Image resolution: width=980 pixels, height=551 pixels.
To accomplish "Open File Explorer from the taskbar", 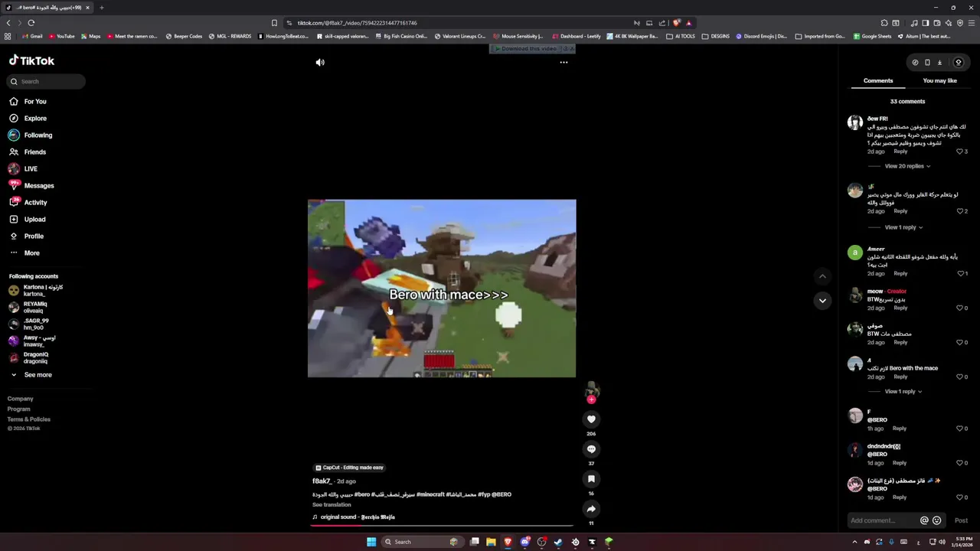I will pos(491,542).
